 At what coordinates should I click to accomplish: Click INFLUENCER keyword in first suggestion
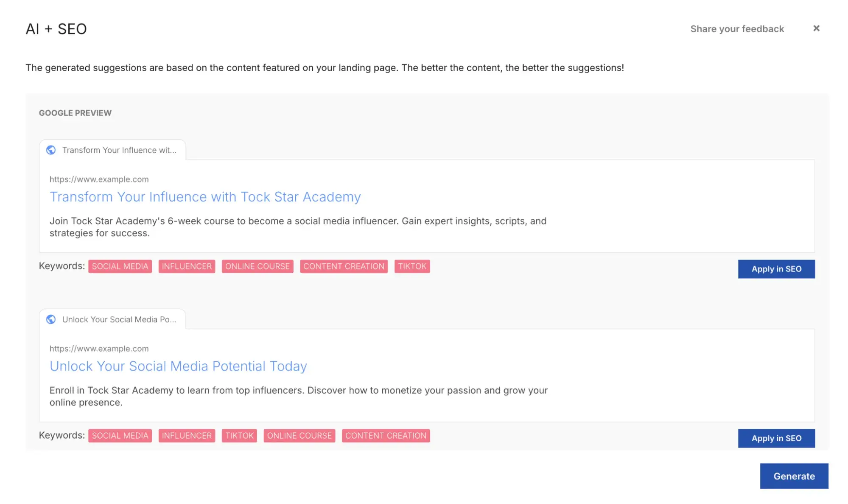187,266
